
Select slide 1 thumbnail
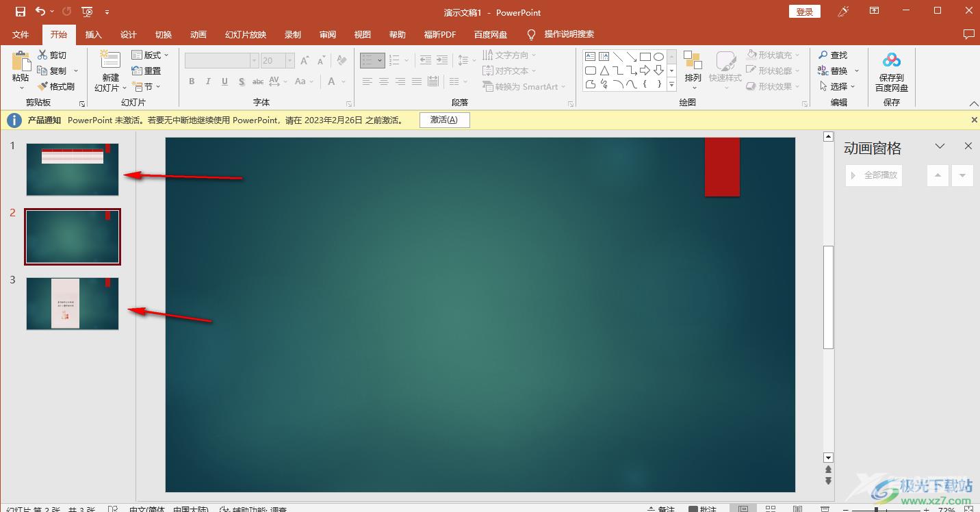point(73,169)
